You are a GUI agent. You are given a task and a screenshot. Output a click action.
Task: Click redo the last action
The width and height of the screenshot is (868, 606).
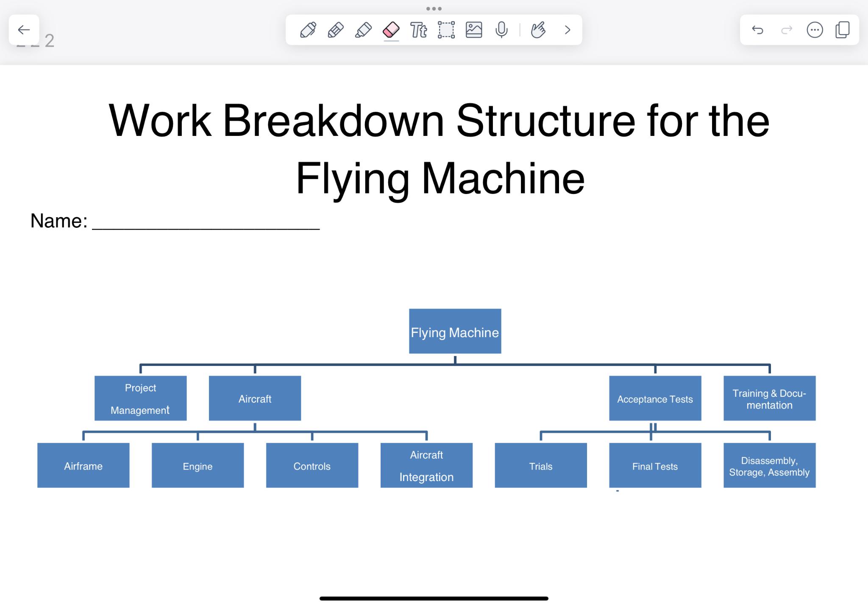[x=786, y=30]
